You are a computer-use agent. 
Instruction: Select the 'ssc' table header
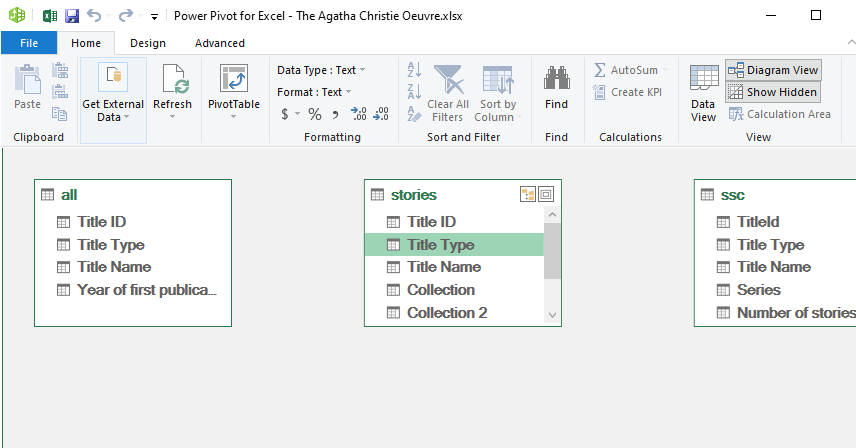coord(732,195)
